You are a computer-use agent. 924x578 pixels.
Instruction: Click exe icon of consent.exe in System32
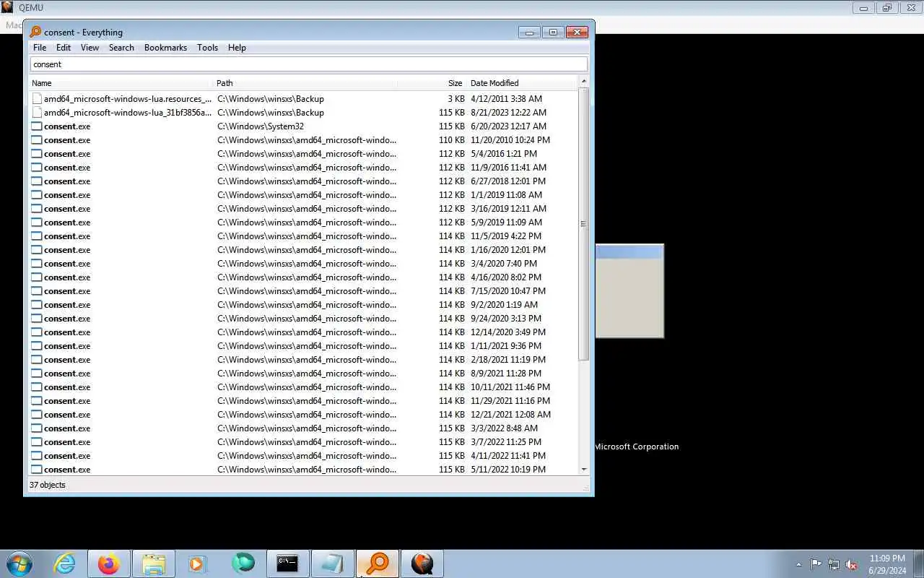[37, 126]
